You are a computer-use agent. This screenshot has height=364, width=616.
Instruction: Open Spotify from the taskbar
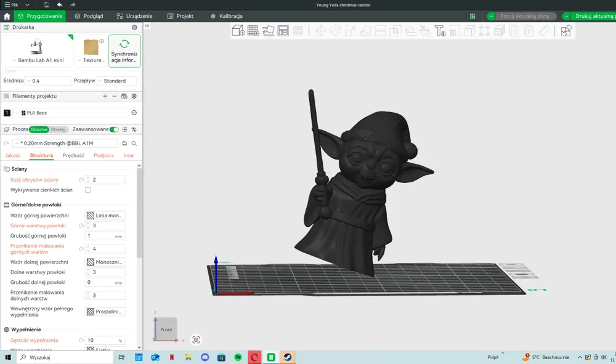(x=238, y=357)
